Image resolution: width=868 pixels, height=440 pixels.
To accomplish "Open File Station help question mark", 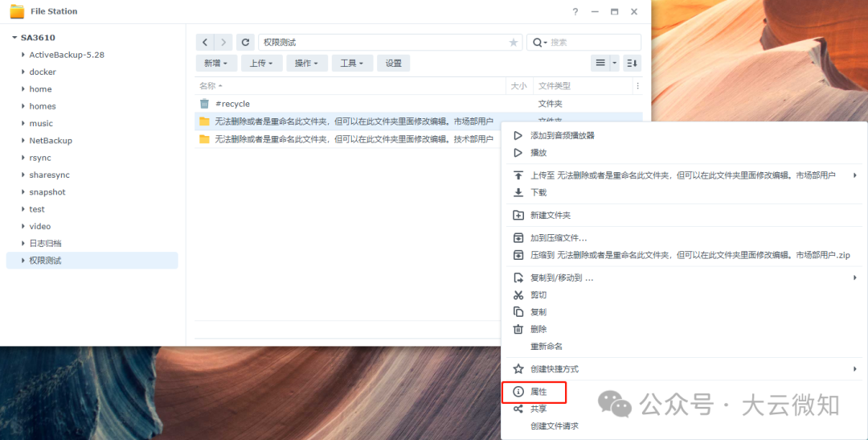I will 575,11.
